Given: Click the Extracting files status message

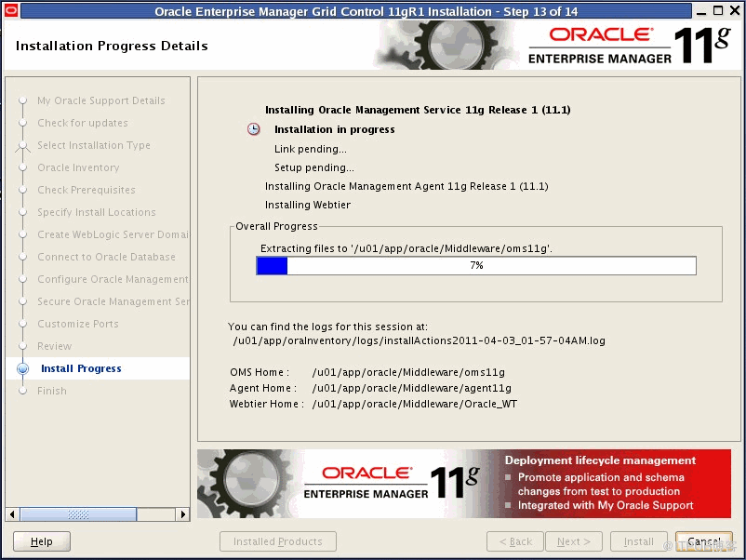Looking at the screenshot, I should pyautogui.click(x=406, y=248).
